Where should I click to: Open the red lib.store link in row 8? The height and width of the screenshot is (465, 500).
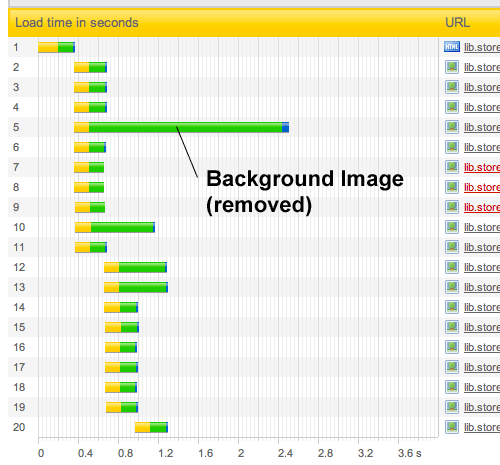point(482,187)
